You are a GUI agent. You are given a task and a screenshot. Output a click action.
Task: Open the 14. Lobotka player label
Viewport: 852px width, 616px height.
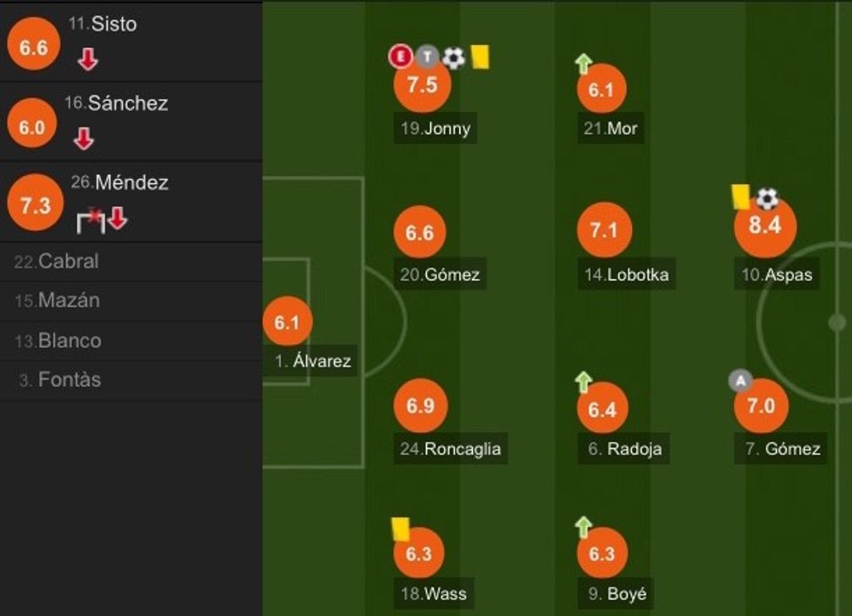(626, 275)
